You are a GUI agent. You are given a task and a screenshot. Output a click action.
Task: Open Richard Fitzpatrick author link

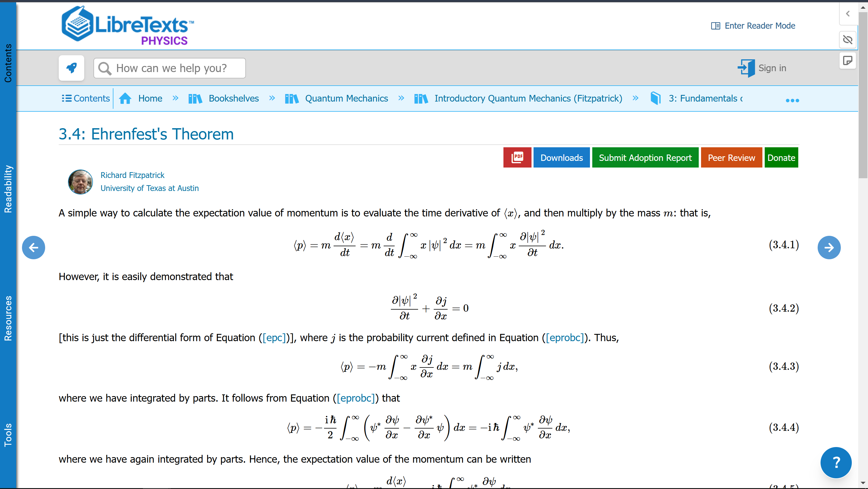132,175
